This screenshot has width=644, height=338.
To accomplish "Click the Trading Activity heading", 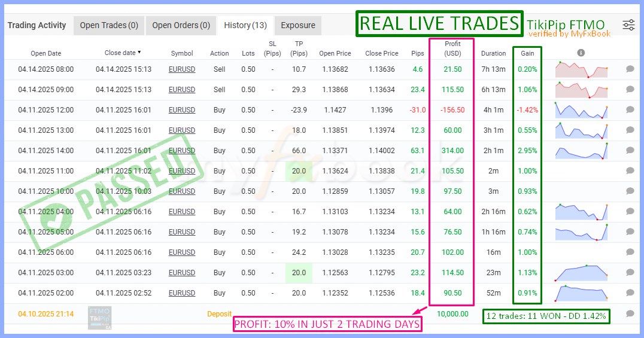I will coord(37,26).
